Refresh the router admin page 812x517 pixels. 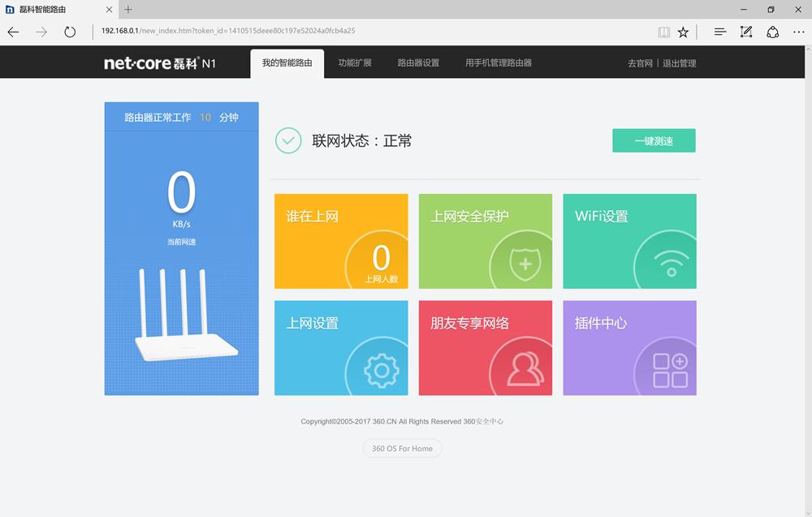point(71,32)
